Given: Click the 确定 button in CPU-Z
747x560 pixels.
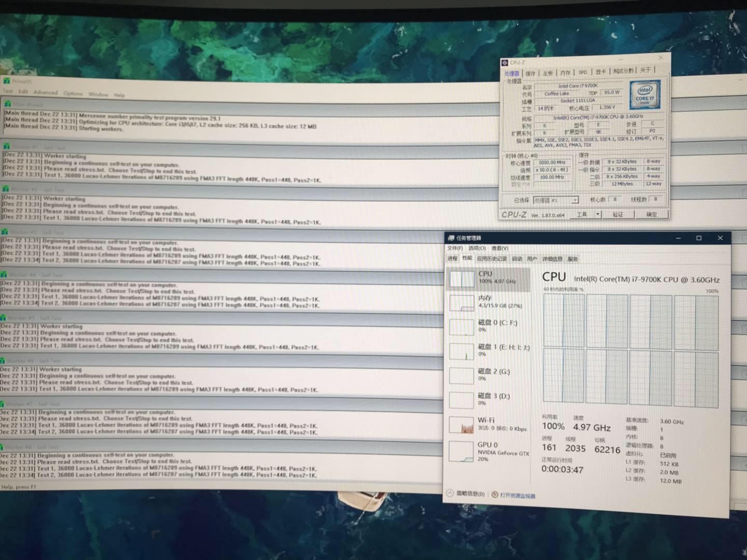Looking at the screenshot, I should [x=652, y=214].
